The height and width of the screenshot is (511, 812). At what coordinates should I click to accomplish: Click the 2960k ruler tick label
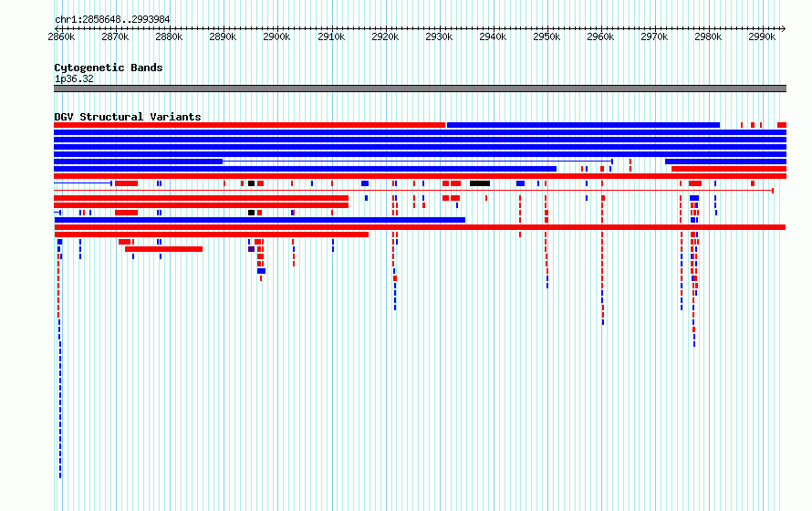[x=600, y=36]
